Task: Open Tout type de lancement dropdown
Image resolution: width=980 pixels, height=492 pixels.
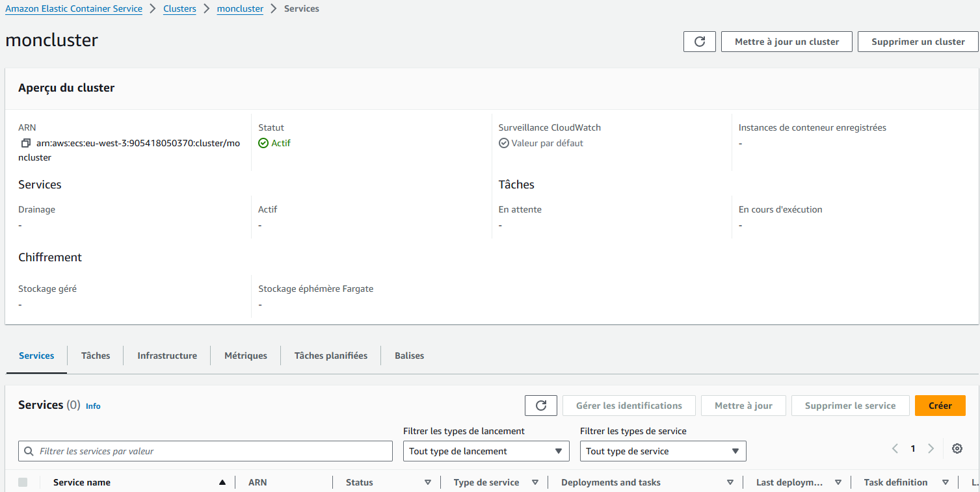Action: (x=486, y=451)
